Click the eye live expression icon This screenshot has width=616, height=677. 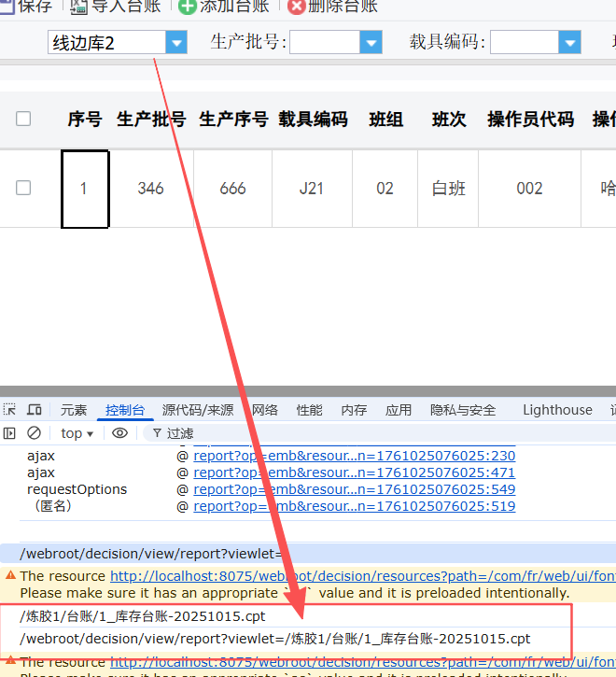pyautogui.click(x=119, y=432)
